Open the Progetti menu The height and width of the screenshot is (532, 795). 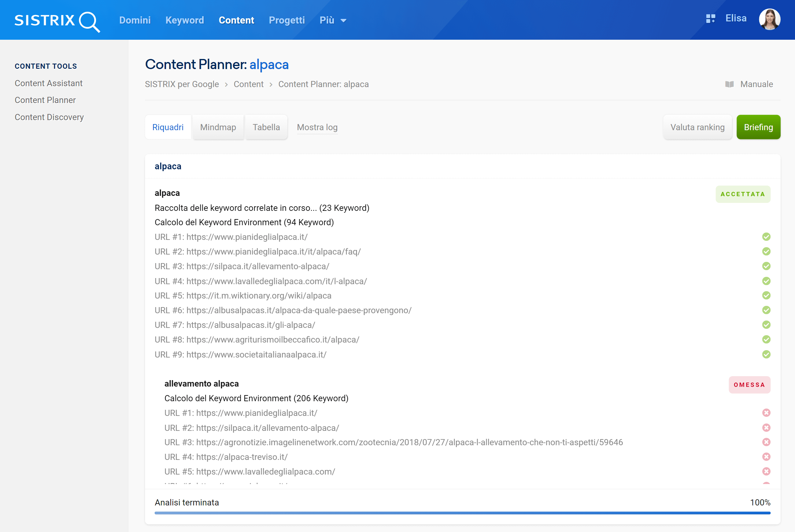(x=287, y=20)
